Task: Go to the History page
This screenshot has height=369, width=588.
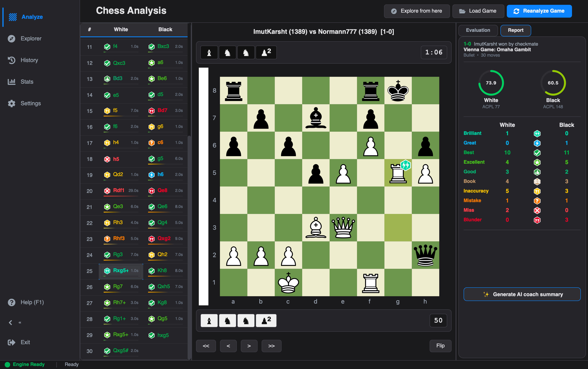Action: point(23,60)
